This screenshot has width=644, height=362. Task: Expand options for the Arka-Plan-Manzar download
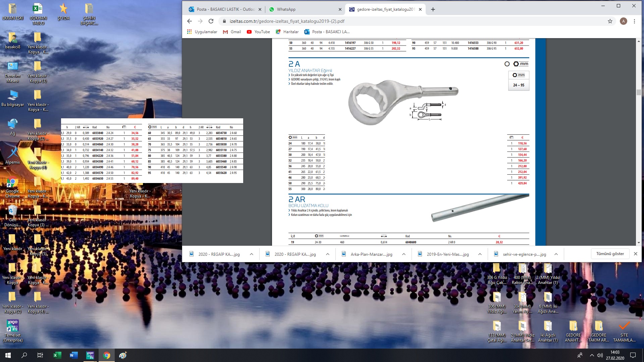404,254
